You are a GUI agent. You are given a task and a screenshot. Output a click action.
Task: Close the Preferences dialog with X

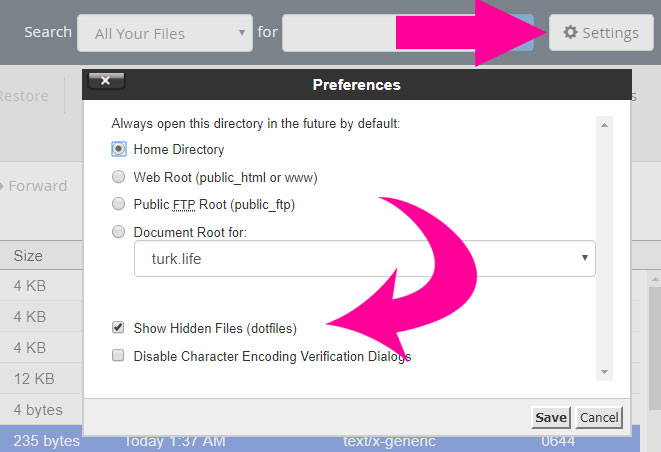click(x=106, y=81)
